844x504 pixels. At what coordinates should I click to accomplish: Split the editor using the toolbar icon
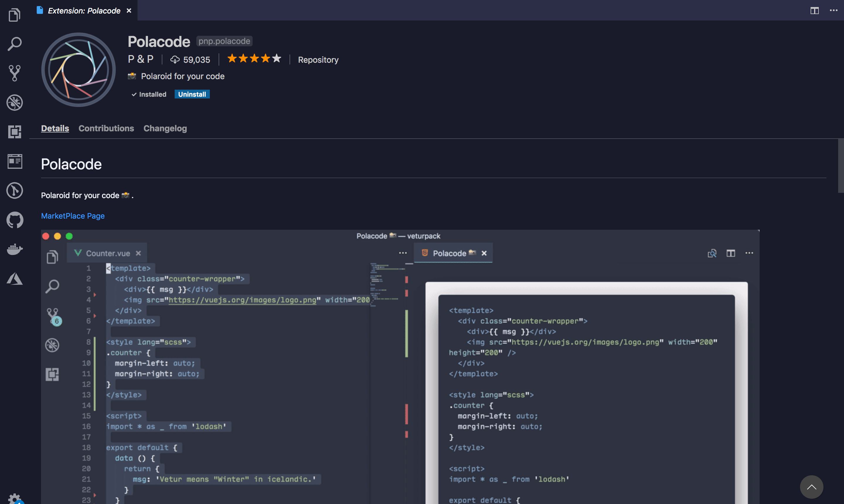pyautogui.click(x=814, y=11)
